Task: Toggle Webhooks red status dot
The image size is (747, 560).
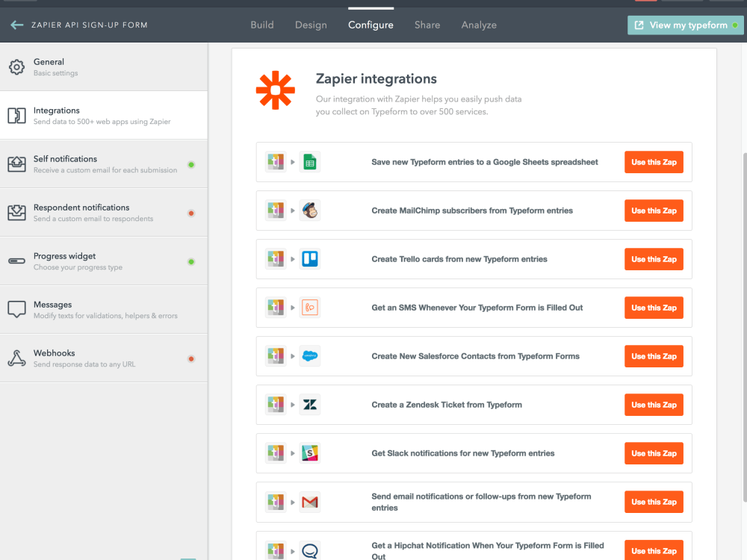Action: click(x=191, y=359)
